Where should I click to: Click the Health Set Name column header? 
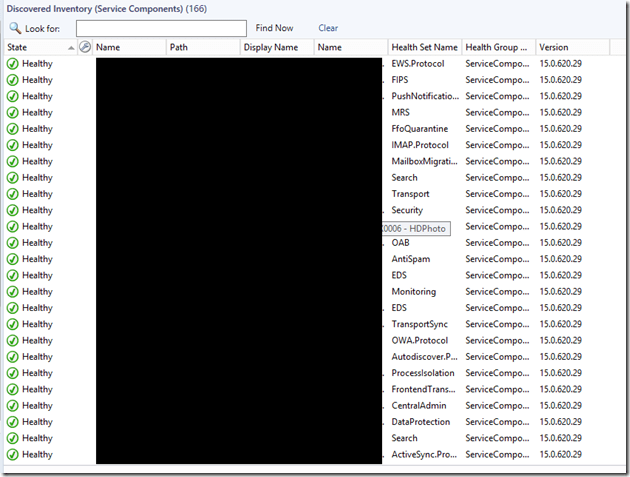tap(424, 47)
